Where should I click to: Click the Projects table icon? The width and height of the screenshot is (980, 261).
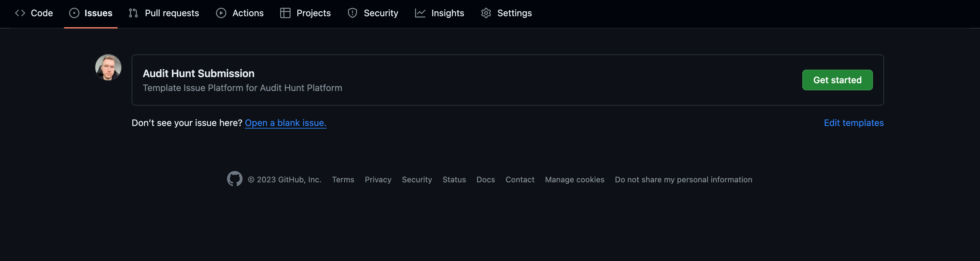[x=285, y=13]
